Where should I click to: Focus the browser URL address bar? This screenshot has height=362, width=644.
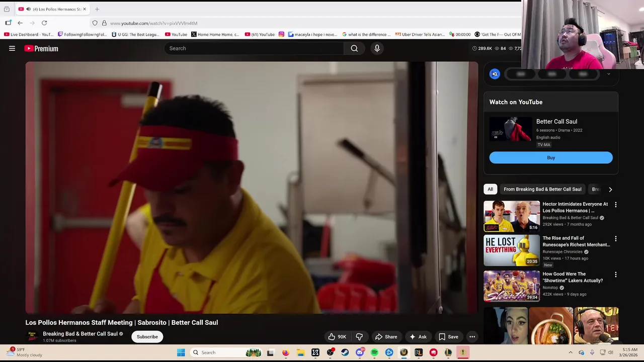click(302, 23)
